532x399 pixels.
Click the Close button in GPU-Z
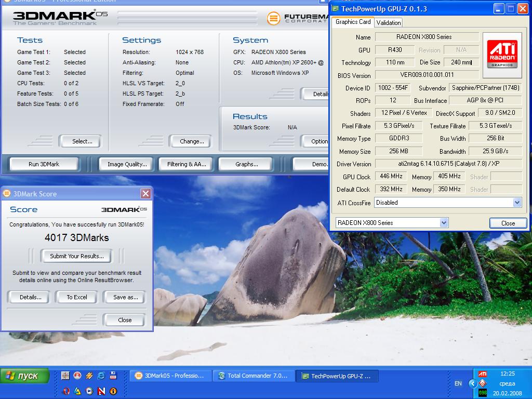[508, 223]
